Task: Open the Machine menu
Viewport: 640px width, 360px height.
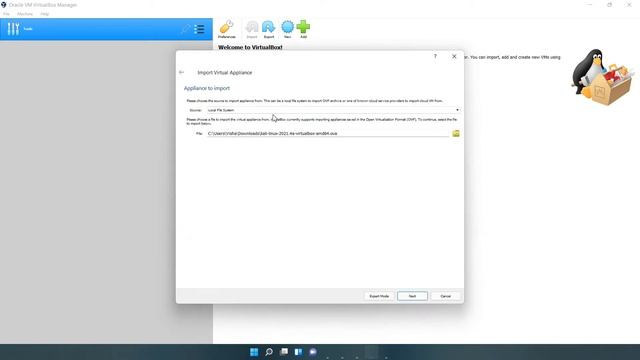Action: pos(25,14)
